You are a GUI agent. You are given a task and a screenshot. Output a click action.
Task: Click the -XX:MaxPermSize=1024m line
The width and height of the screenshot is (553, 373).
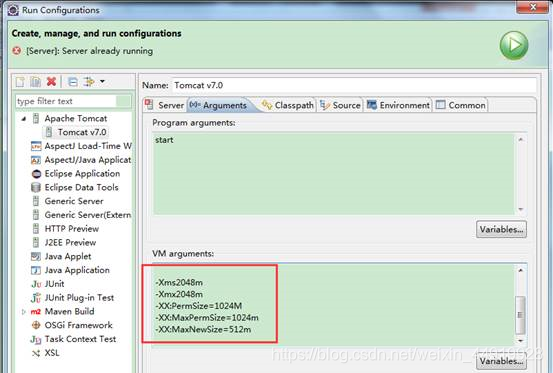click(207, 318)
